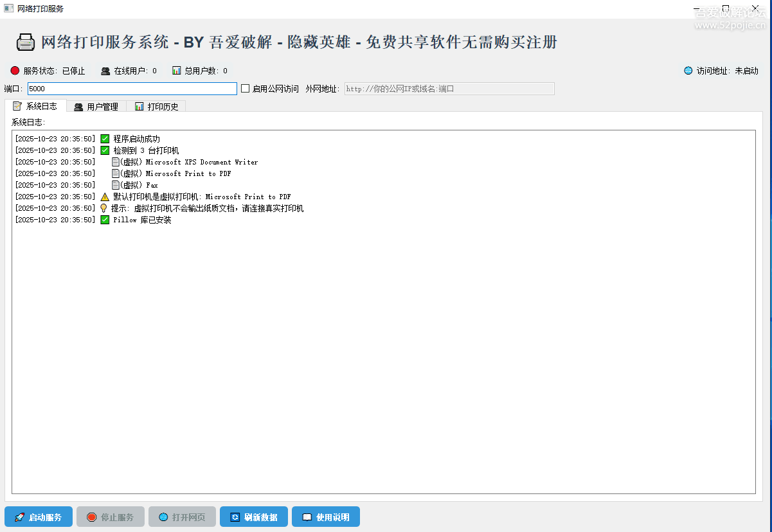Screen dimensions: 772x532
Task: Click the online users icon
Action: coord(105,71)
